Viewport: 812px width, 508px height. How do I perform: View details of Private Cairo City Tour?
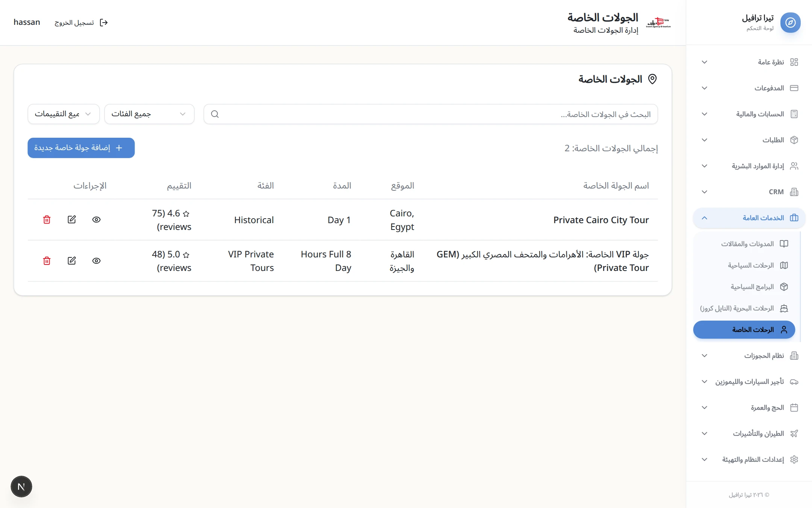pyautogui.click(x=96, y=220)
